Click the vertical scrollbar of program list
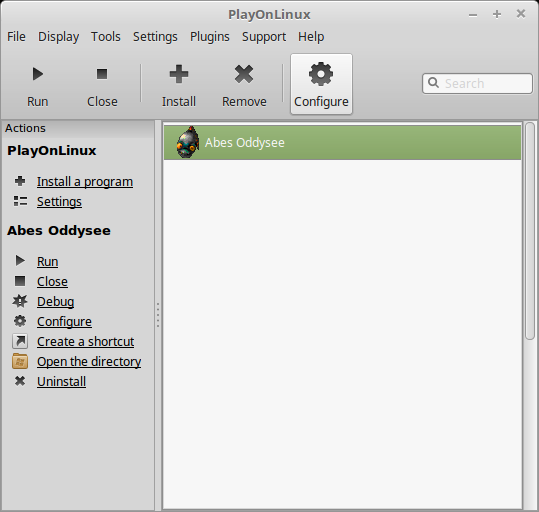The height and width of the screenshot is (512, 539). [530, 231]
